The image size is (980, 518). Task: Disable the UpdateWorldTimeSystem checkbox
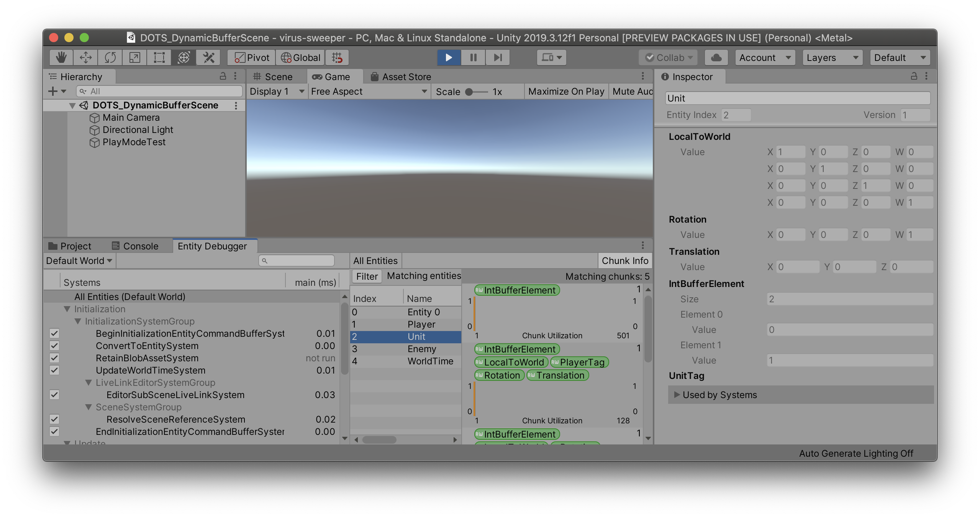coord(54,370)
